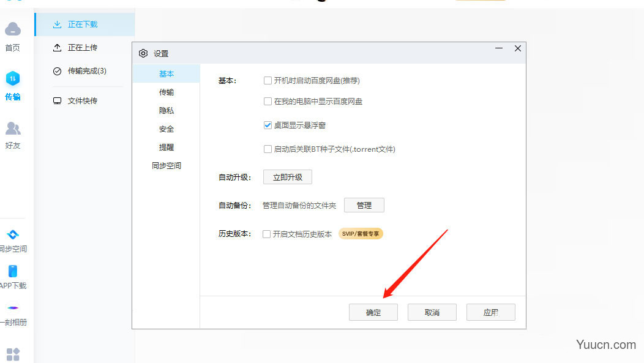Viewport: 644px width, 363px height.
Task: Click the 管理自动备份的文件夹 text
Action: coord(299,205)
